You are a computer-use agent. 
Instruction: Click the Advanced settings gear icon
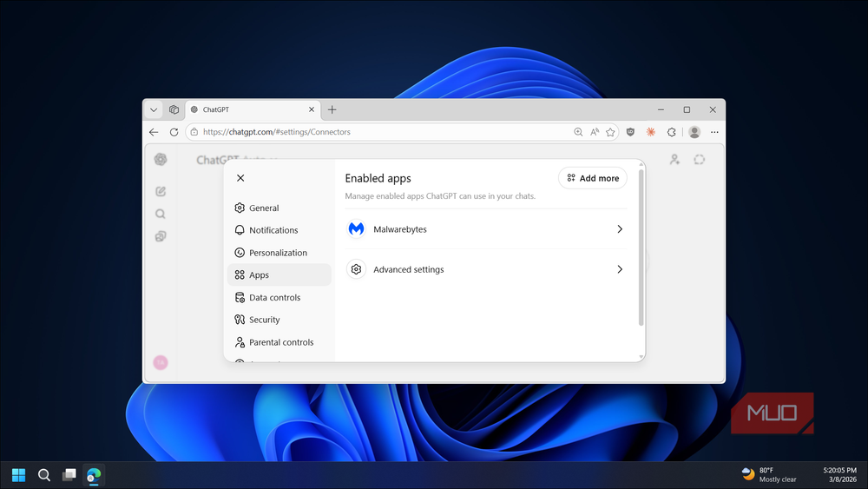tap(356, 269)
